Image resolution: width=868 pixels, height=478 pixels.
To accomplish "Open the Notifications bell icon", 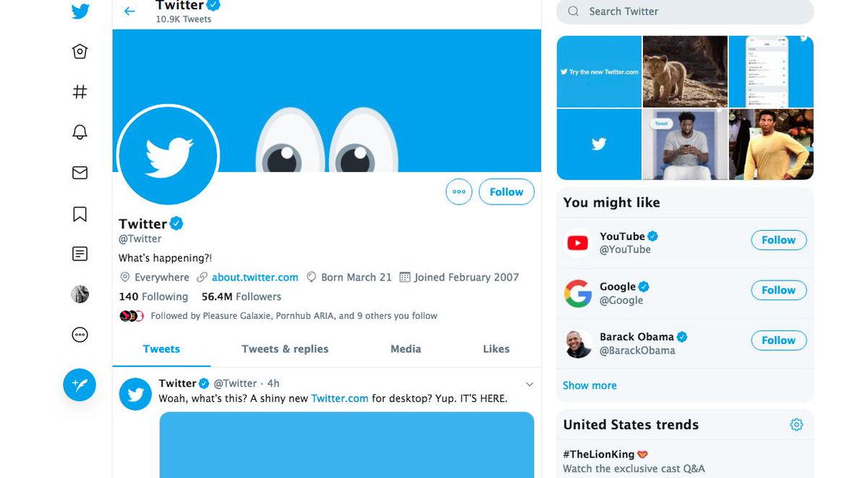I will tap(80, 132).
